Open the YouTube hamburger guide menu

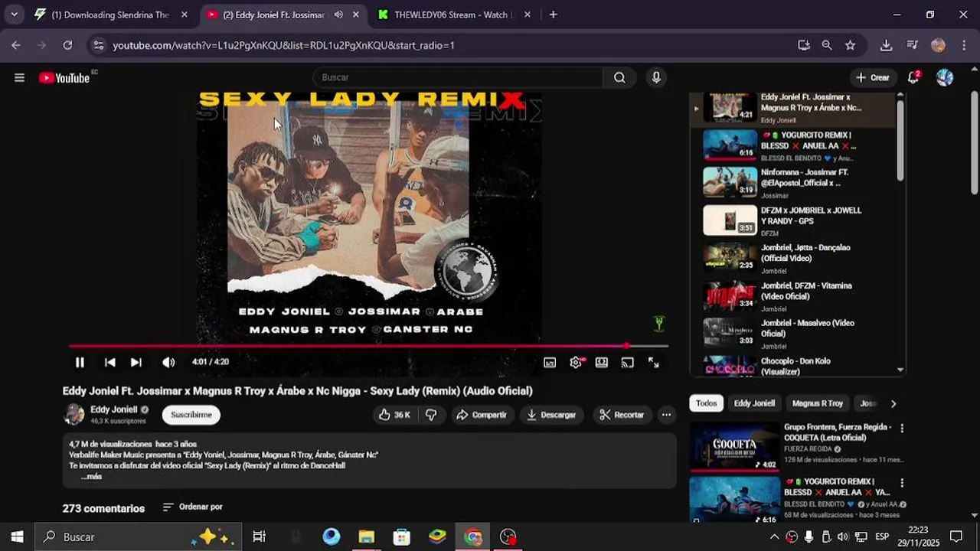19,77
